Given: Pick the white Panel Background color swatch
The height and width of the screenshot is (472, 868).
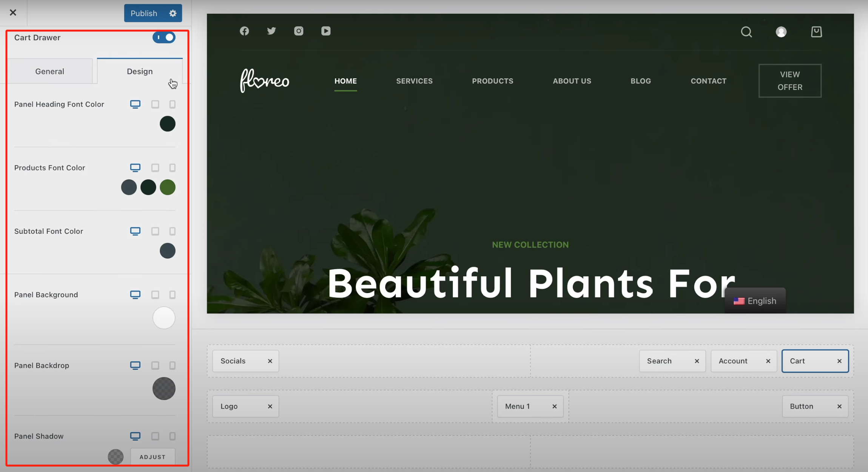Looking at the screenshot, I should [164, 318].
